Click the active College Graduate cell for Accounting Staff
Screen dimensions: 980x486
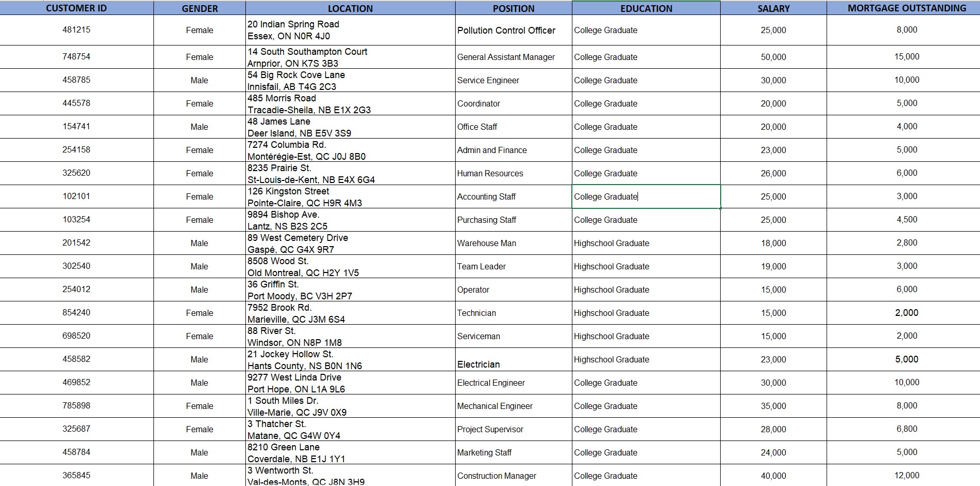coord(646,196)
